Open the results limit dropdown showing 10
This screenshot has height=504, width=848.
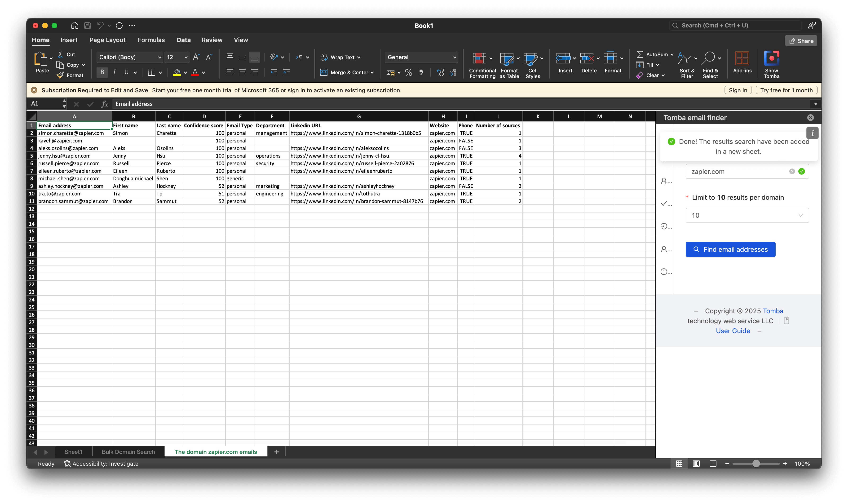747,215
